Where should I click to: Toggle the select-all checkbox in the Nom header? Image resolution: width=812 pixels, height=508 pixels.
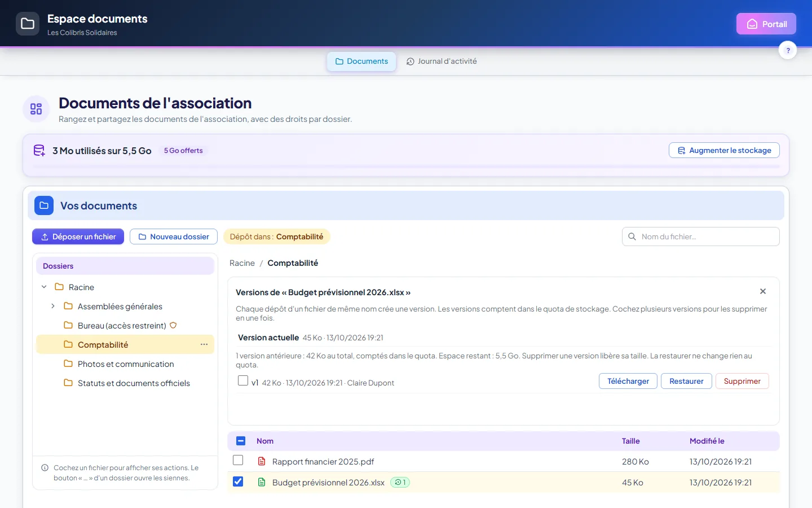click(241, 441)
